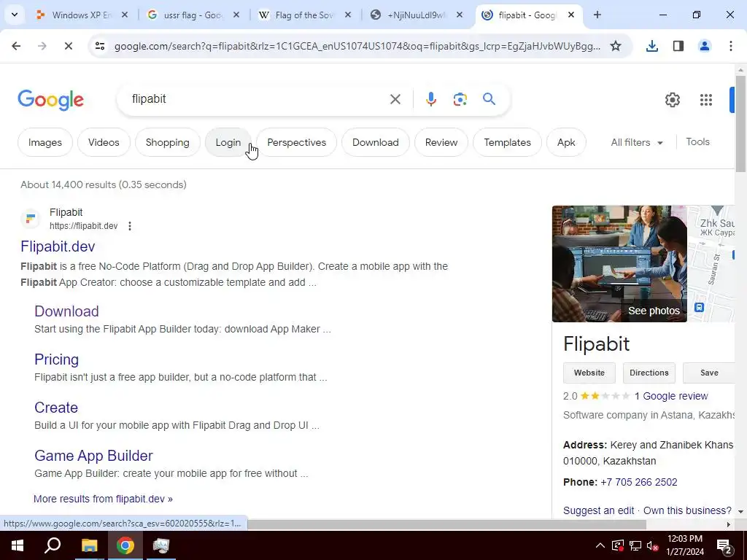The height and width of the screenshot is (560, 747).
Task: Open Flipabit.dev result title
Action: coord(58,246)
